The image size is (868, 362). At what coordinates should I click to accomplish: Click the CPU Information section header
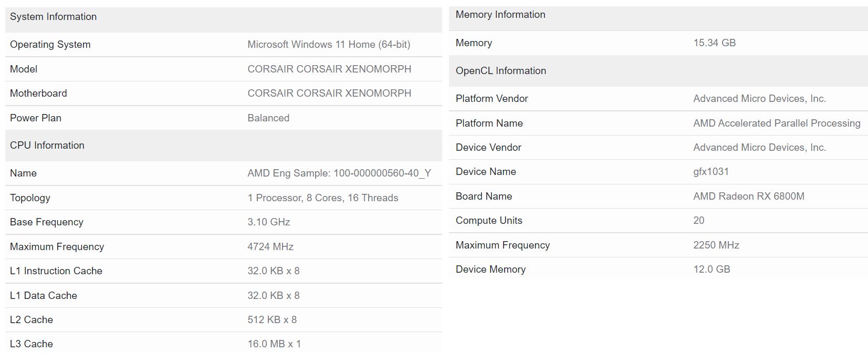47,146
